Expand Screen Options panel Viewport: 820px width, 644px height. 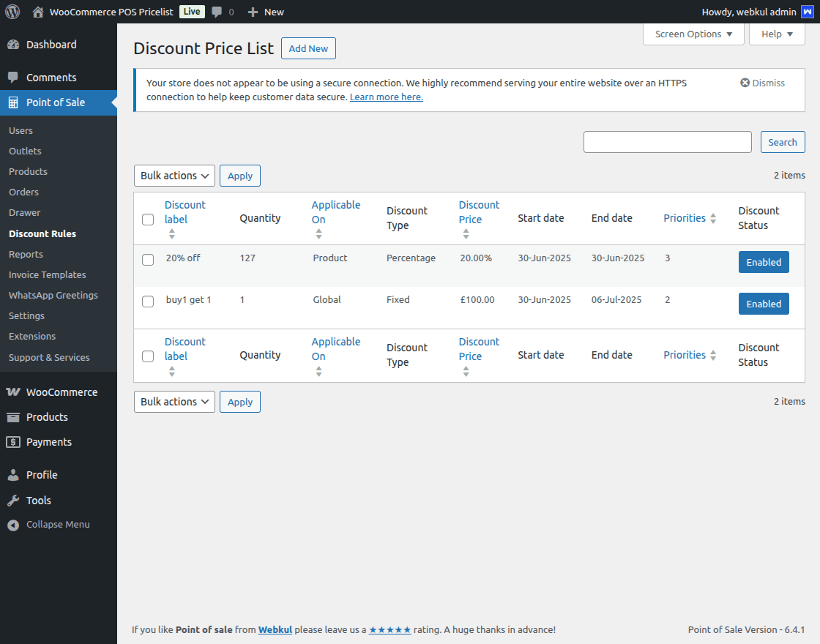tap(693, 34)
